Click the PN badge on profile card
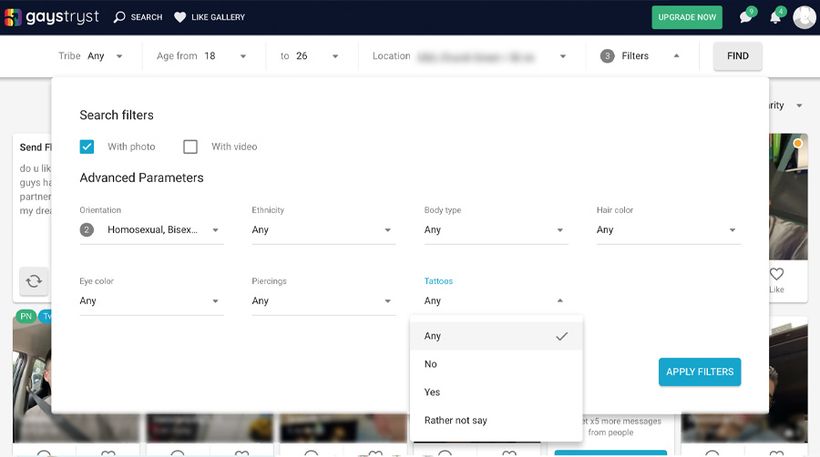The width and height of the screenshot is (820, 457). 26,316
